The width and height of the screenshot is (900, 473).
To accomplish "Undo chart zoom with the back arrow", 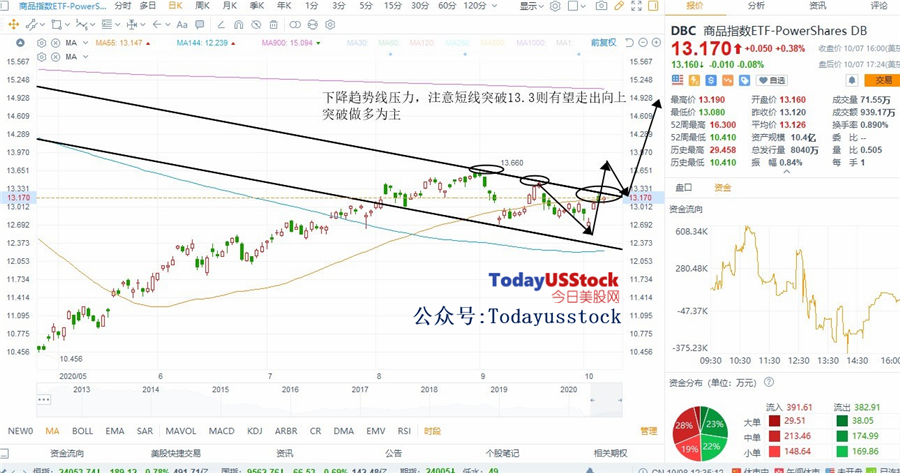I will (629, 42).
